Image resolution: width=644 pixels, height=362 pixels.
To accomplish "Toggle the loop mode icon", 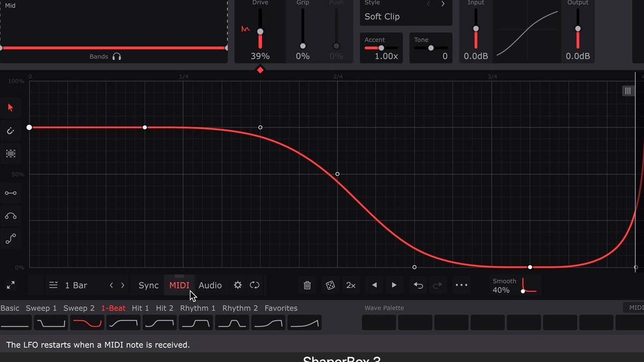I will click(255, 285).
